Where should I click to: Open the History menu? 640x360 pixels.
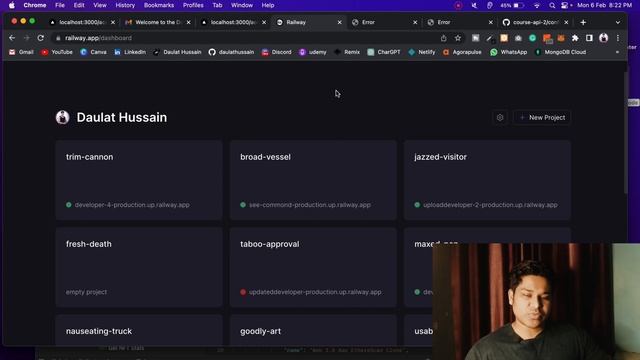125,5
